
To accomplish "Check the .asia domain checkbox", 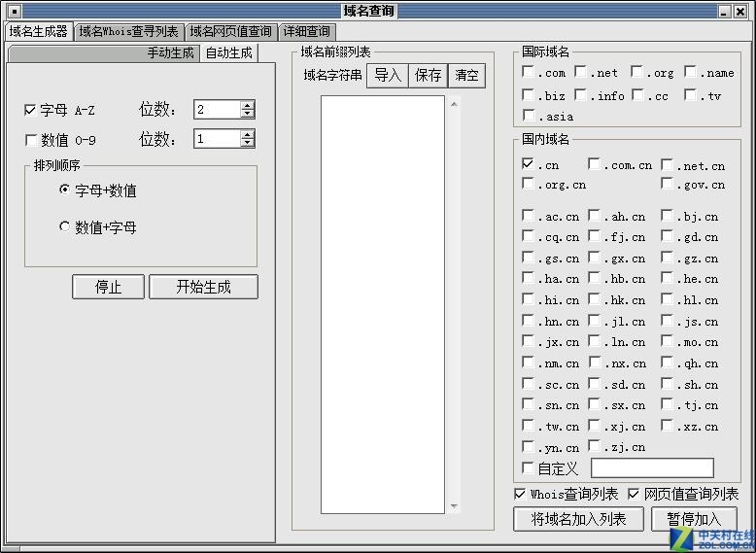I will tap(529, 116).
